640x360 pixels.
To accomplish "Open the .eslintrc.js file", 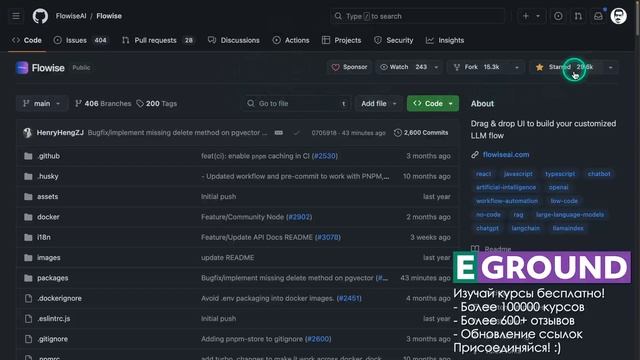I will pyautogui.click(x=53, y=319).
